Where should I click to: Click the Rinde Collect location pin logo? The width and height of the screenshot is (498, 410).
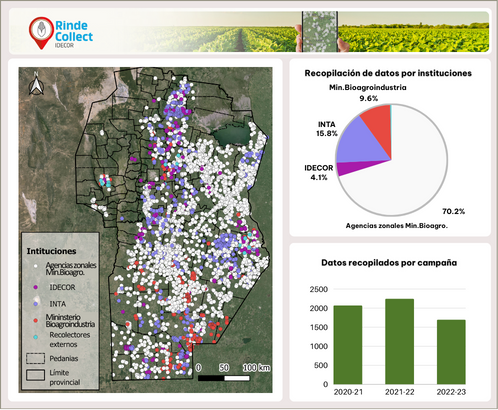[41, 33]
